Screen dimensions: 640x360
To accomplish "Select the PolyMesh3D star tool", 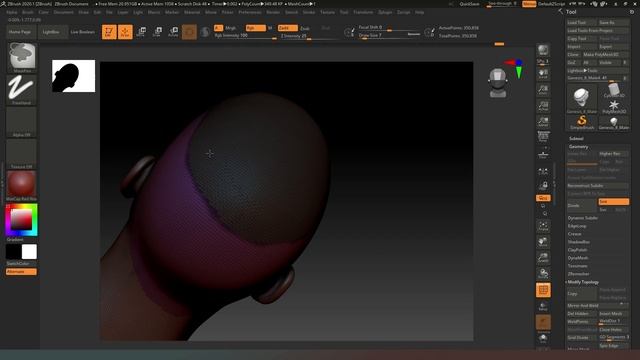I will 613,107.
